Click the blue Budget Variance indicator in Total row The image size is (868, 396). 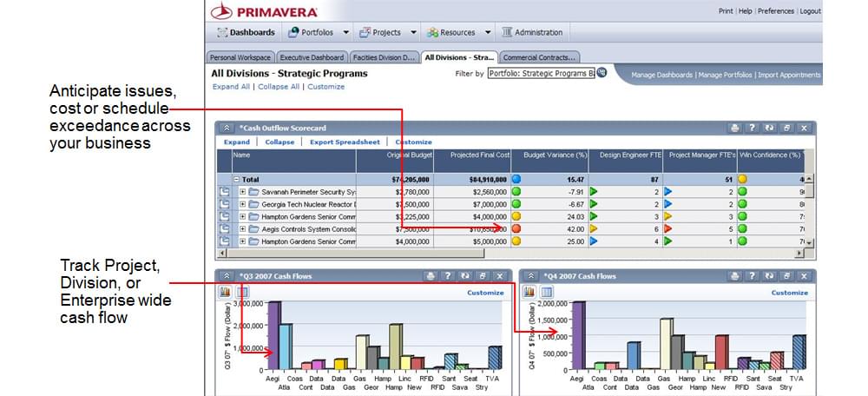(x=516, y=179)
